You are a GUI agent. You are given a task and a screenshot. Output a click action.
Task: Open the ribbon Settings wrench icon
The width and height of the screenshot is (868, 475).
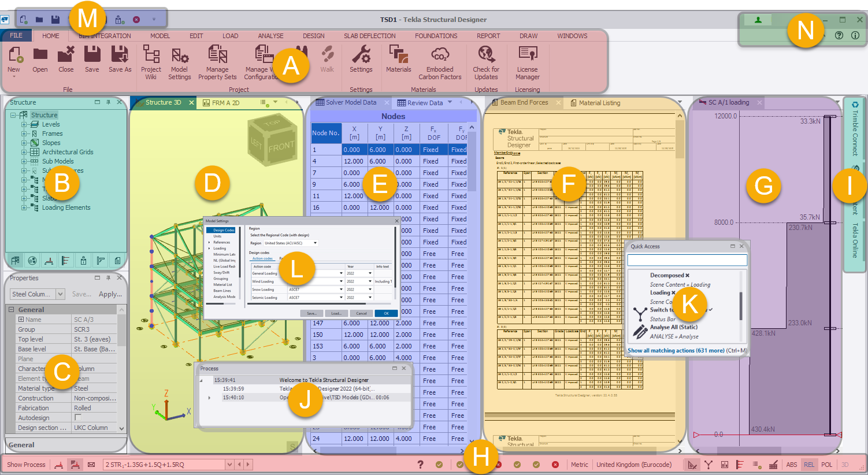pos(361,55)
